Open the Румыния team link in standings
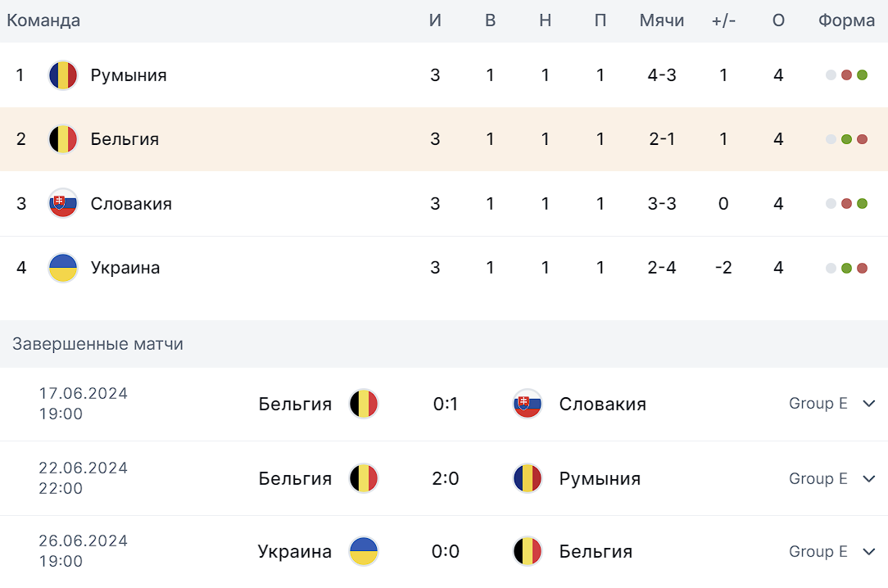 (129, 75)
